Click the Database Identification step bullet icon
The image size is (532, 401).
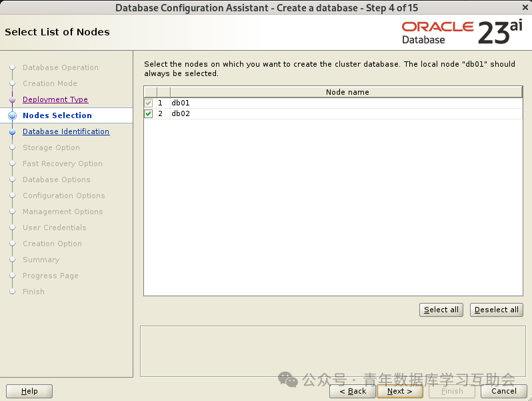click(x=12, y=131)
